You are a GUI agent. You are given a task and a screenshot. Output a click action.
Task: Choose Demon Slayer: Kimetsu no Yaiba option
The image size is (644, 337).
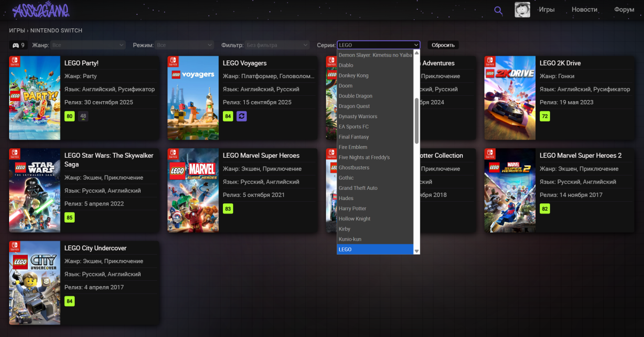point(375,55)
